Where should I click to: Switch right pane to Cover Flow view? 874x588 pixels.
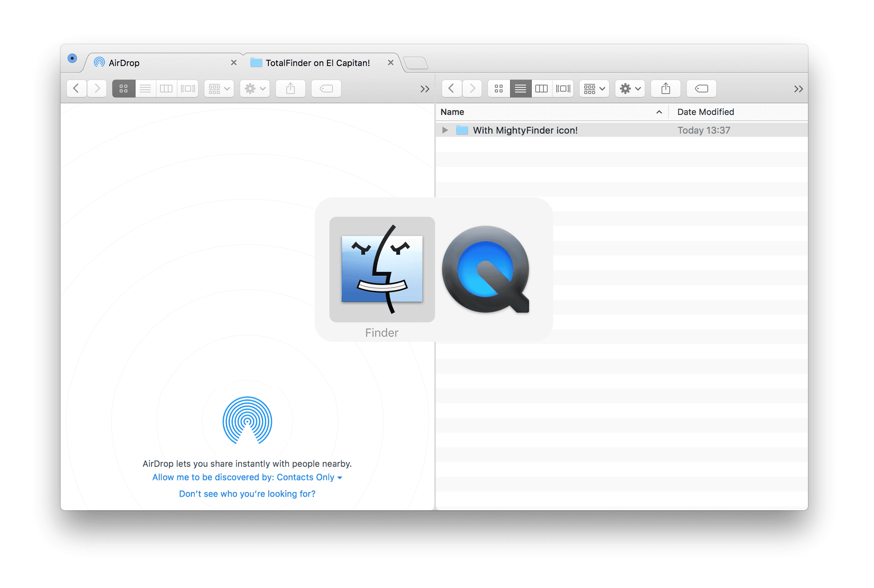point(563,89)
